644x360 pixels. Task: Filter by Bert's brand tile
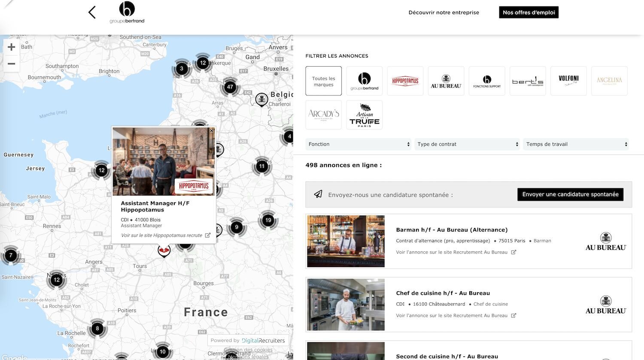click(528, 81)
